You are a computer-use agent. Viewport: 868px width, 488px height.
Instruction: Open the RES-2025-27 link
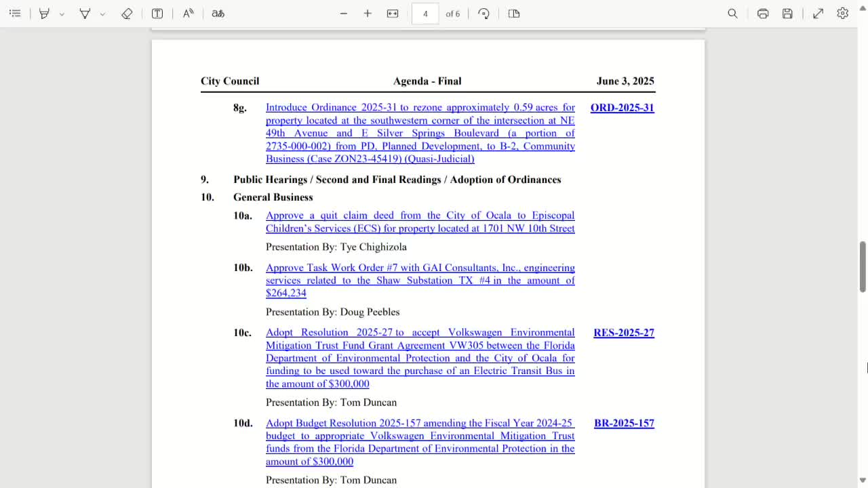[624, 333]
